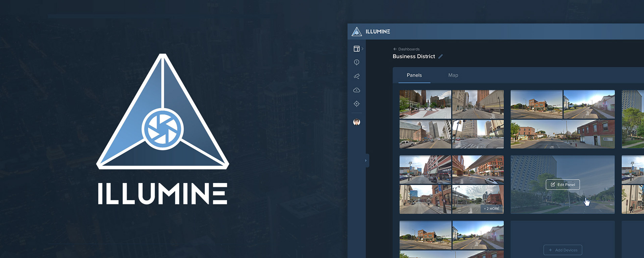Open the security camera devices icon
Screen dimensions: 644x258
(357, 76)
